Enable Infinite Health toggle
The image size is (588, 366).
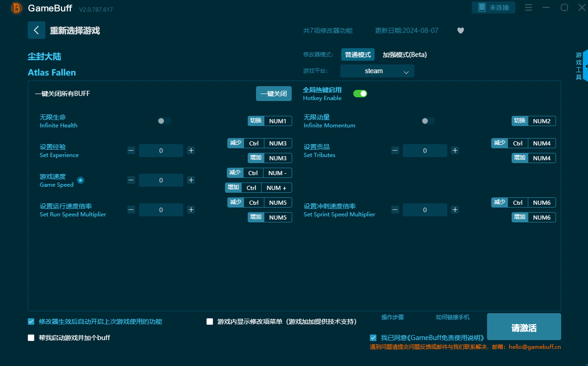pyautogui.click(x=164, y=121)
